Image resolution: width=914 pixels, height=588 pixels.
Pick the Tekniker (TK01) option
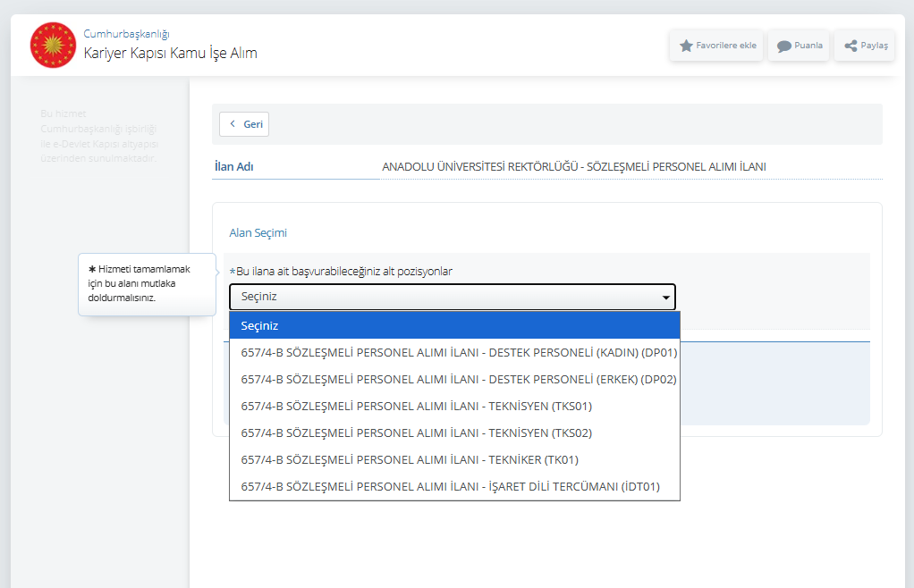[x=410, y=460]
